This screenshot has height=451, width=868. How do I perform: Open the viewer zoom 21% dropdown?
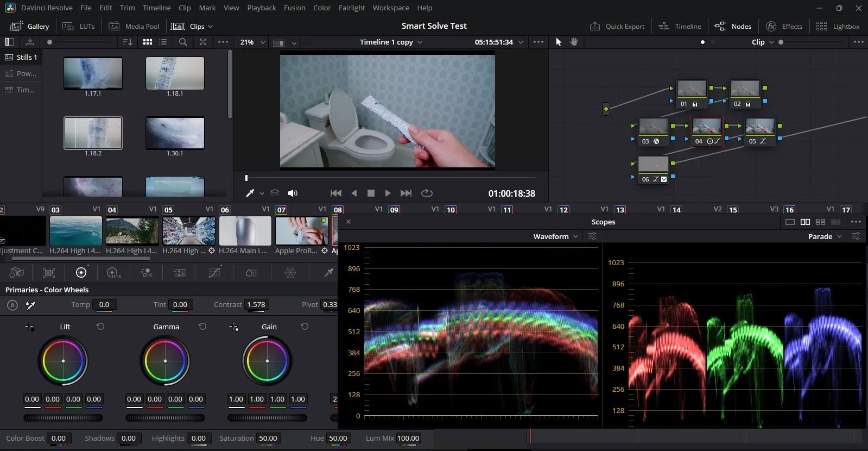coord(252,42)
